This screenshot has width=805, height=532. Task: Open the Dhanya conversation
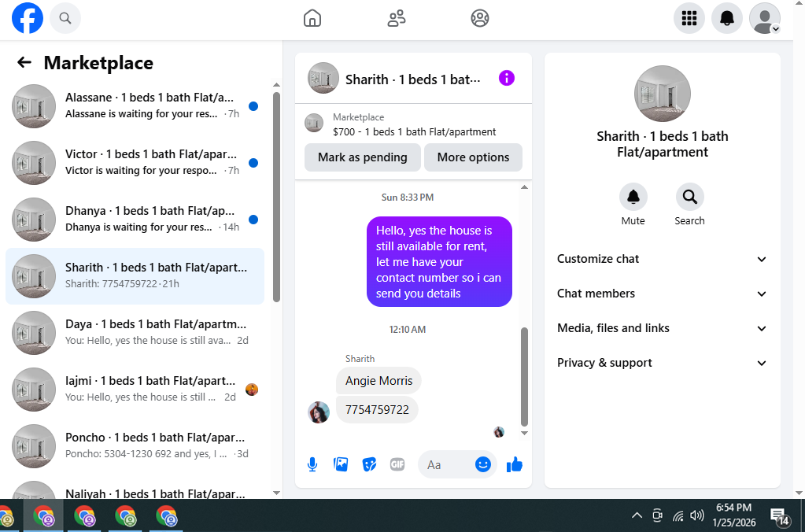pyautogui.click(x=135, y=220)
